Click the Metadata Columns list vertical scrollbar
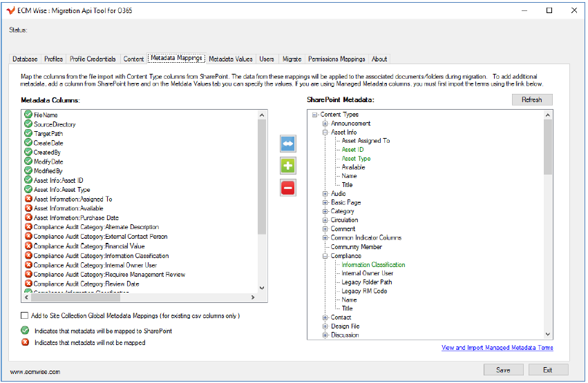 click(x=262, y=200)
